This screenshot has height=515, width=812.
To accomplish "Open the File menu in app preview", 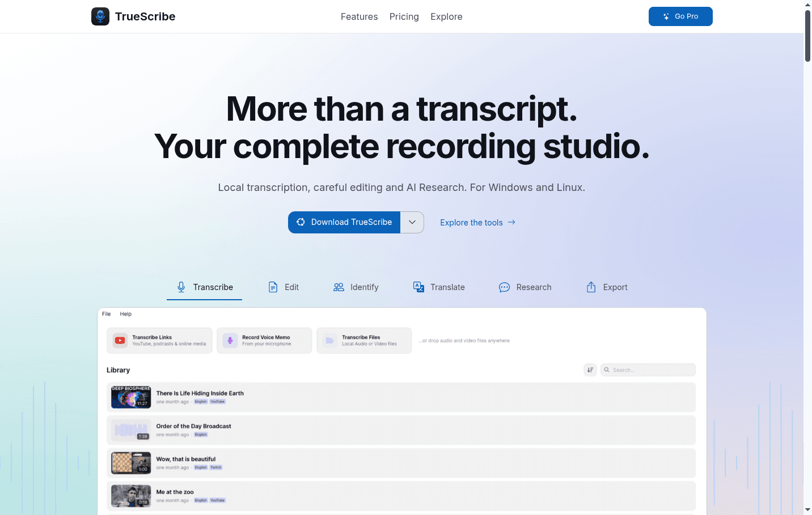I will (x=106, y=314).
